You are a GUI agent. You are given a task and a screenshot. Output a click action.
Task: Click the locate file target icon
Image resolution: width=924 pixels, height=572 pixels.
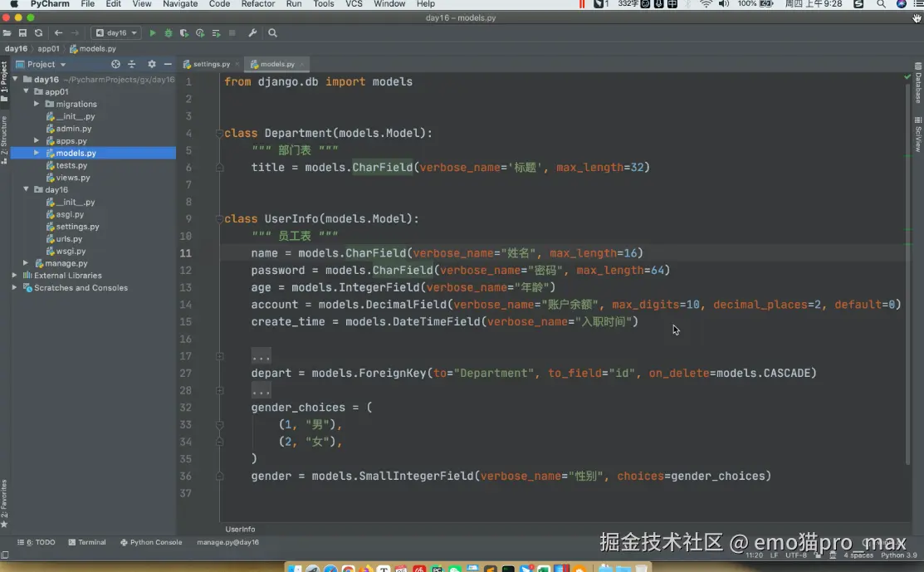pos(115,64)
